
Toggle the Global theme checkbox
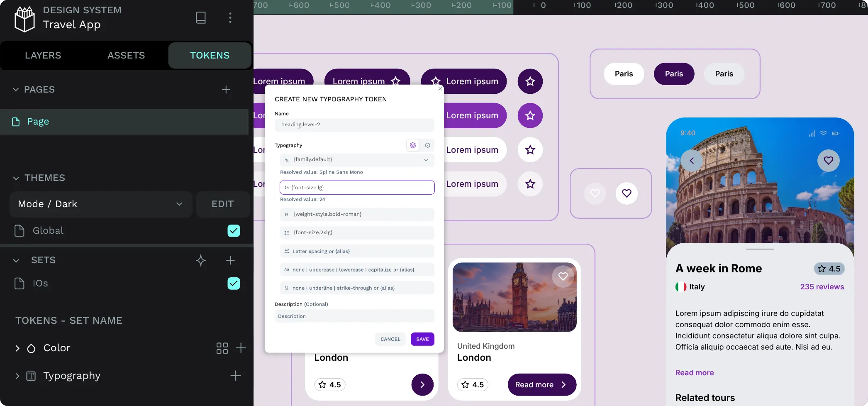[234, 231]
